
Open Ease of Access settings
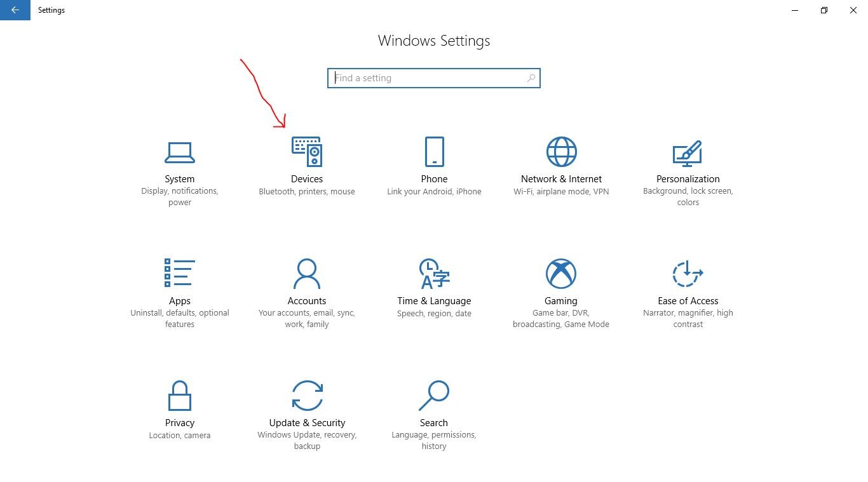(x=688, y=286)
